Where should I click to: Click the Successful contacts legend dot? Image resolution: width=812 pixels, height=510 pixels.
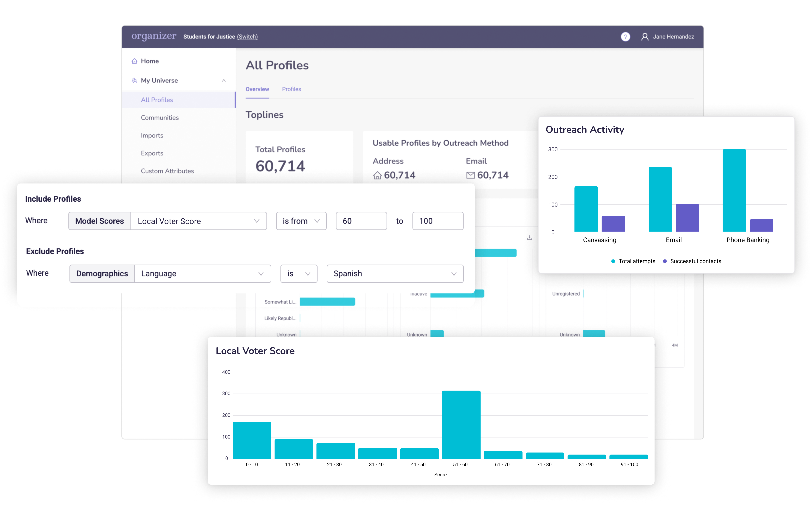[x=664, y=261]
